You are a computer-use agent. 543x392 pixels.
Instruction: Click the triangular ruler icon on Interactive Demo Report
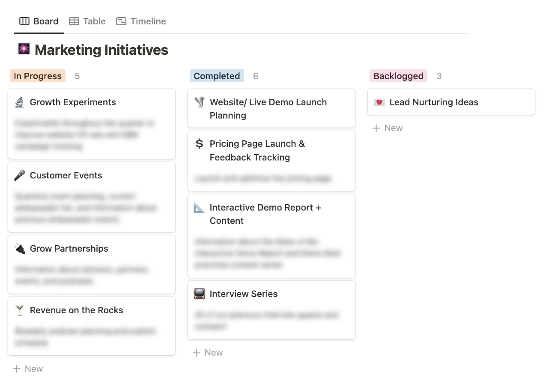tap(199, 208)
